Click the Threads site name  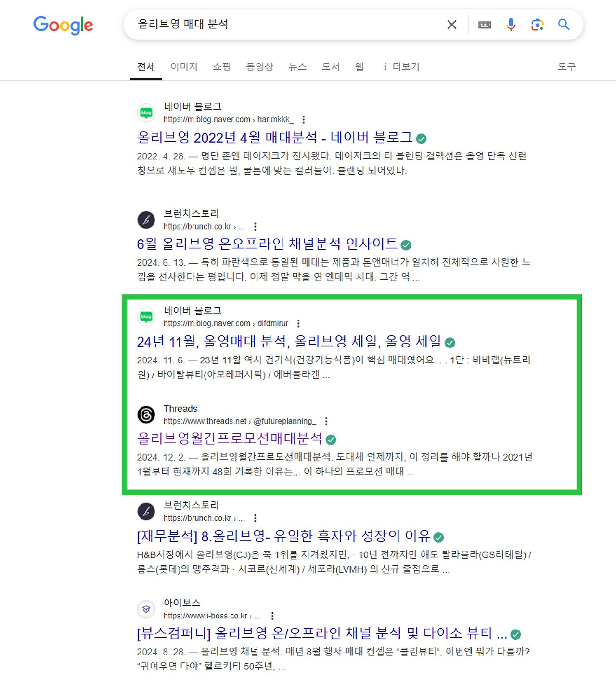tap(180, 409)
